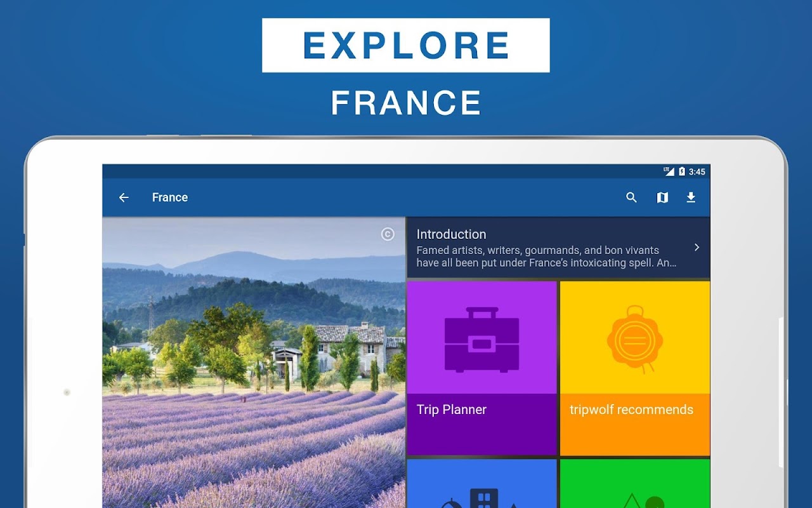Select the purple briefcase icon
Screen dimensions: 812x508
pyautogui.click(x=481, y=339)
